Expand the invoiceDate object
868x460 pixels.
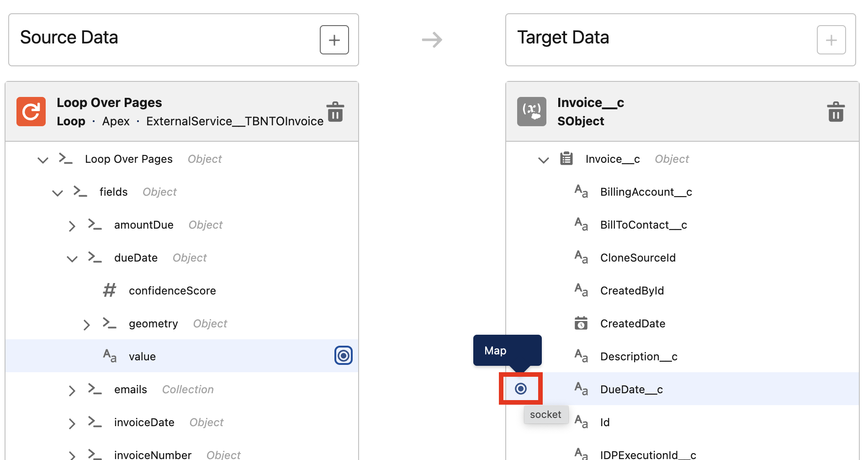click(72, 423)
